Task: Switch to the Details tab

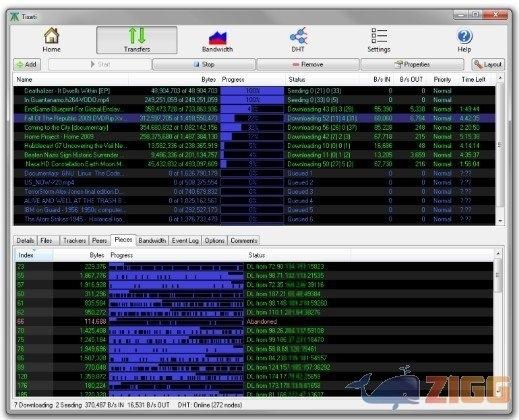Action: click(25, 240)
